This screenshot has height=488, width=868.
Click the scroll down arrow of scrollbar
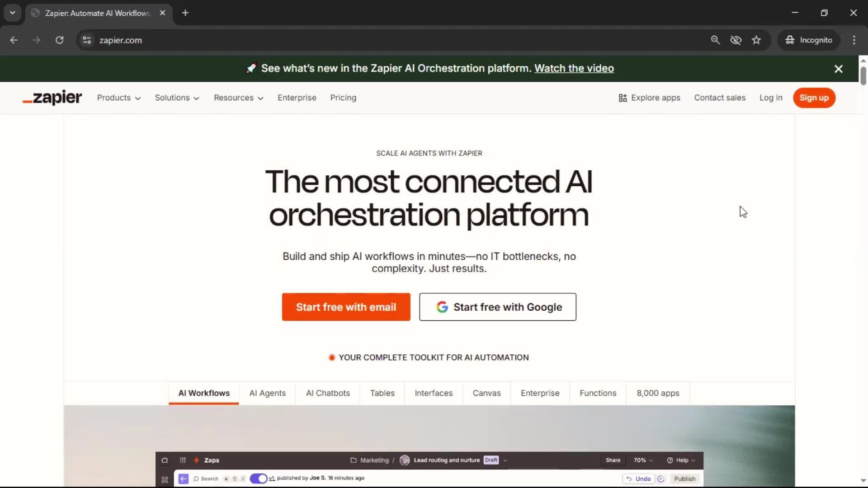click(863, 481)
